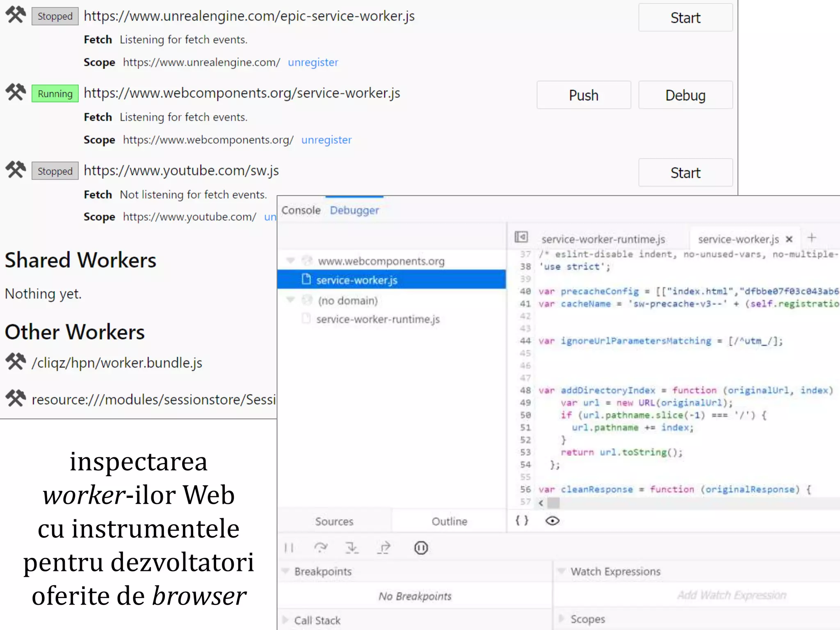
Task: Click the tools icon beside /cliqz/hpn/worker.bundle.js
Action: point(16,362)
